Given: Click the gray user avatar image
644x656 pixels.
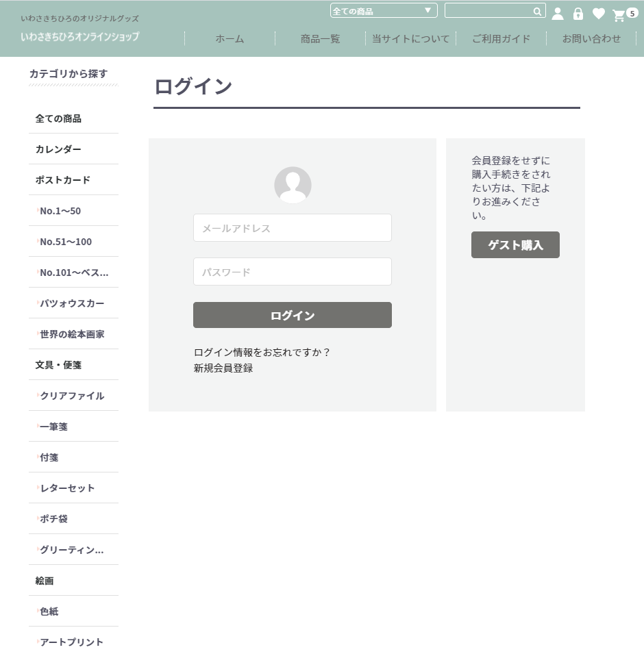Looking at the screenshot, I should [x=293, y=185].
